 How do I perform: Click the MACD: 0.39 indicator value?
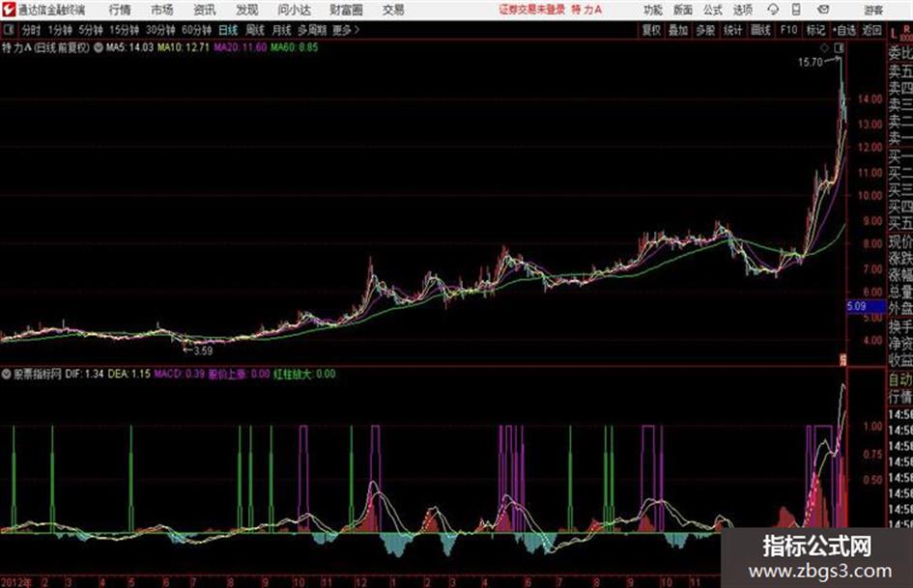tap(180, 375)
